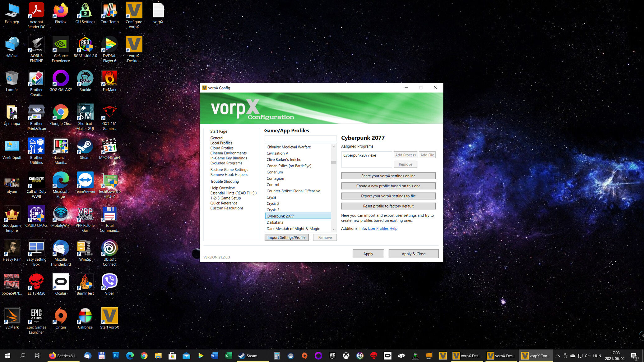This screenshot has height=362, width=644.
Task: Click profile list scroll down arrow
Action: [334, 229]
